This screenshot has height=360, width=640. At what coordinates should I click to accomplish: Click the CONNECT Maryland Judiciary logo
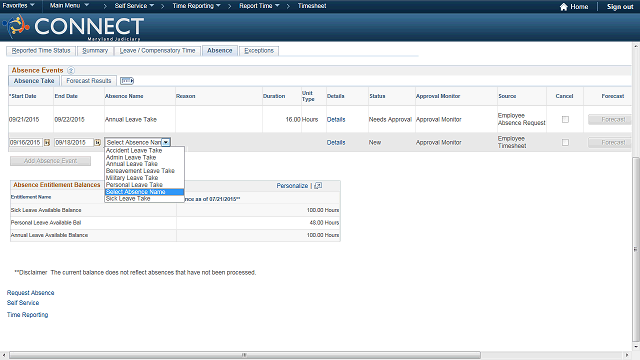pos(73,27)
